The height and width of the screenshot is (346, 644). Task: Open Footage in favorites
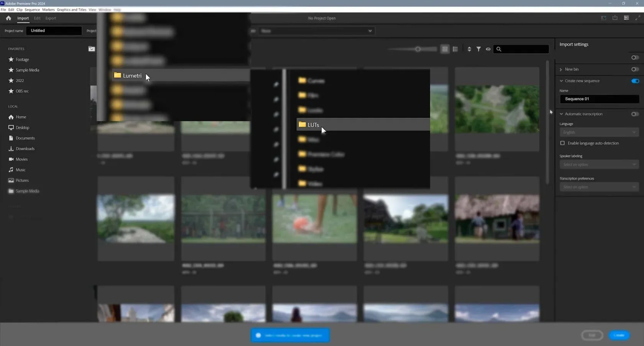(x=22, y=59)
